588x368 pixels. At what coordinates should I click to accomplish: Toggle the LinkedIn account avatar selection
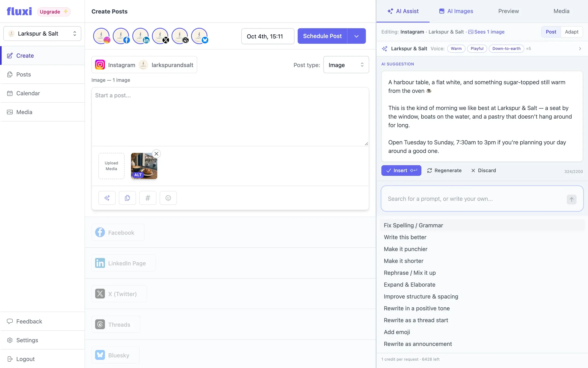[x=141, y=36]
